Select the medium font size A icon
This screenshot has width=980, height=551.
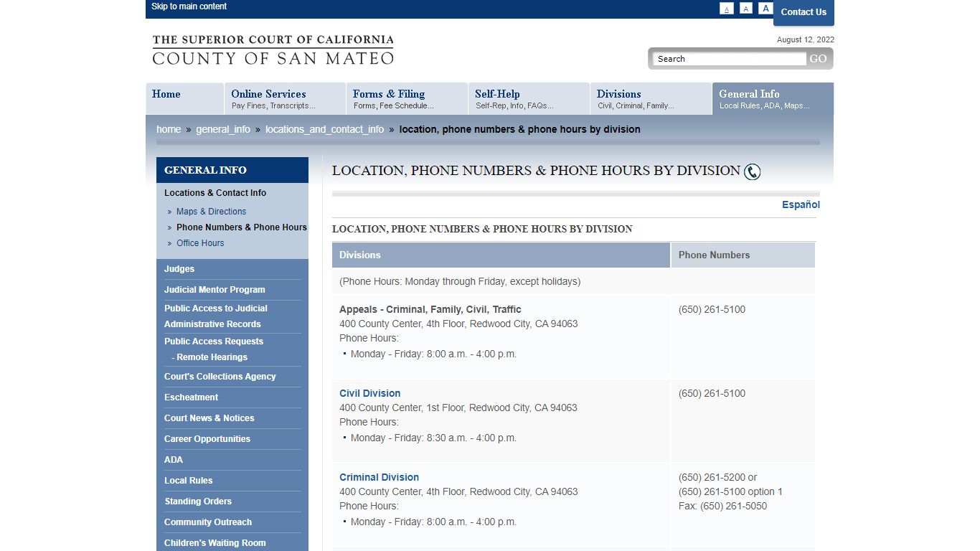click(746, 9)
